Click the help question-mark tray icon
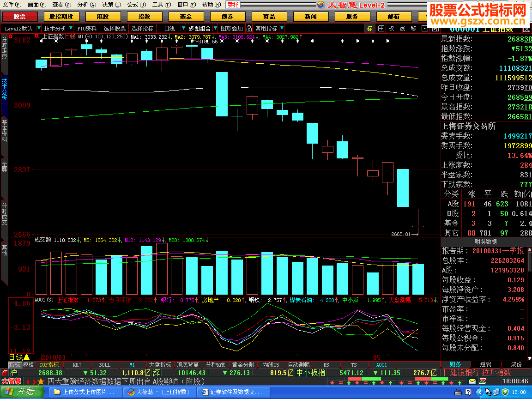The height and width of the screenshot is (399, 532). pyautogui.click(x=468, y=392)
